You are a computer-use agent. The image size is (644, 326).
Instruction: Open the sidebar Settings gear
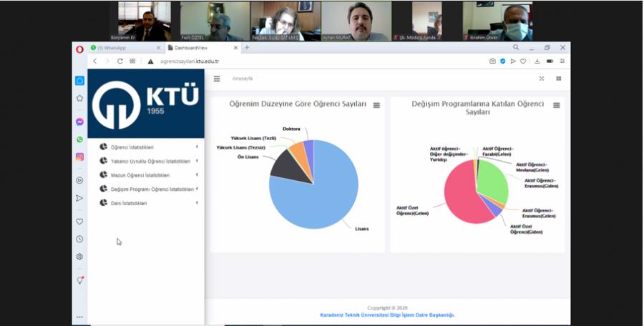coord(79,257)
